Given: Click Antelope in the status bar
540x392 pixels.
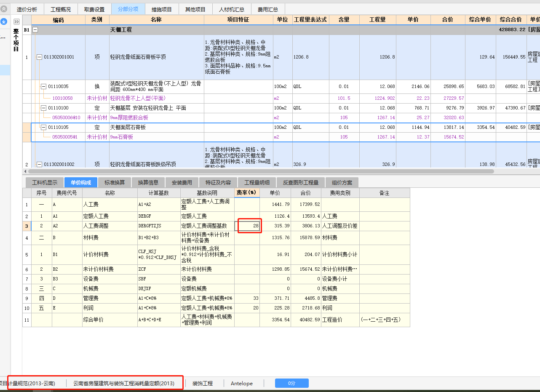Looking at the screenshot, I should (x=242, y=383).
